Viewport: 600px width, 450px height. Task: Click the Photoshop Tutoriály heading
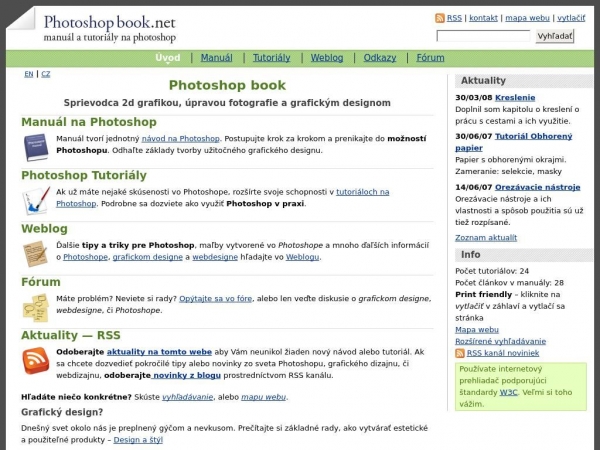pos(84,175)
